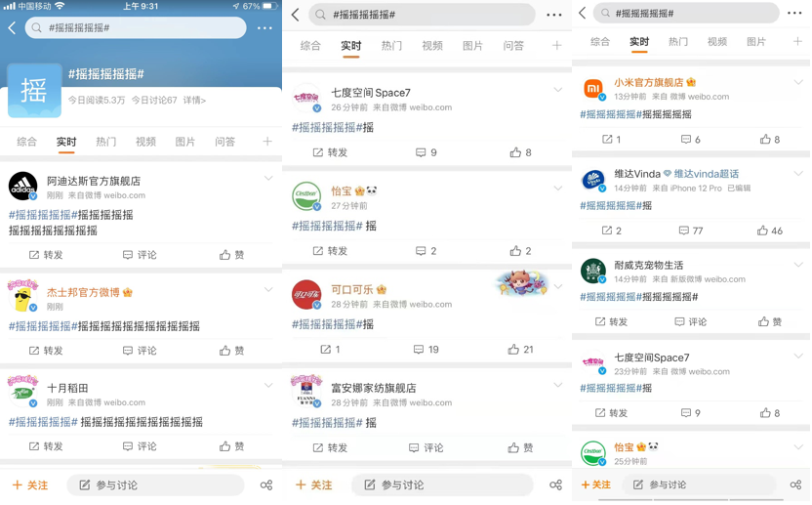812x505 pixels.
Task: Switch to 视频 tab in the middle screen
Action: [432, 46]
